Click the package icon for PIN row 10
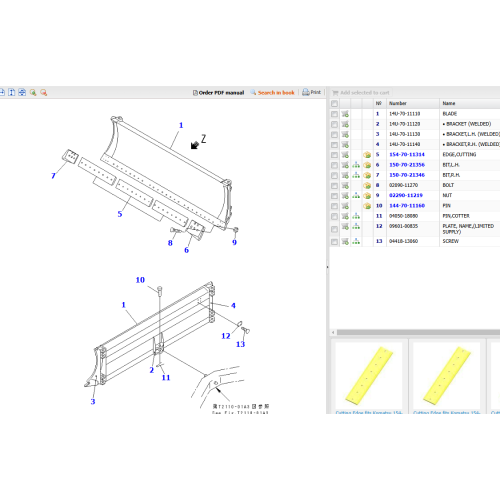The image size is (500, 500). (367, 206)
